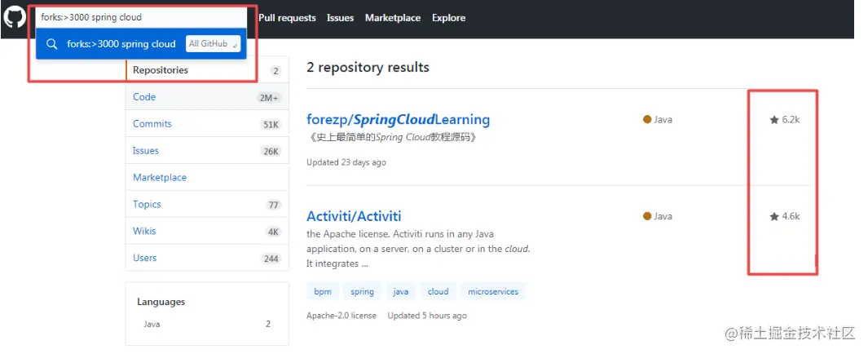The image size is (868, 354).
Task: Click the 51K count badge beside Commits
Action: coord(271,125)
